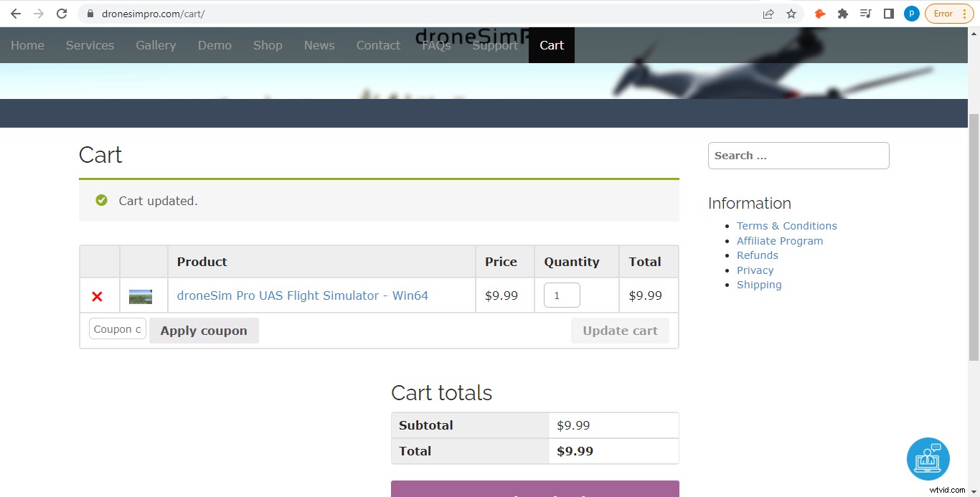
Task: Click the browser extensions puzzle icon
Action: pos(842,13)
